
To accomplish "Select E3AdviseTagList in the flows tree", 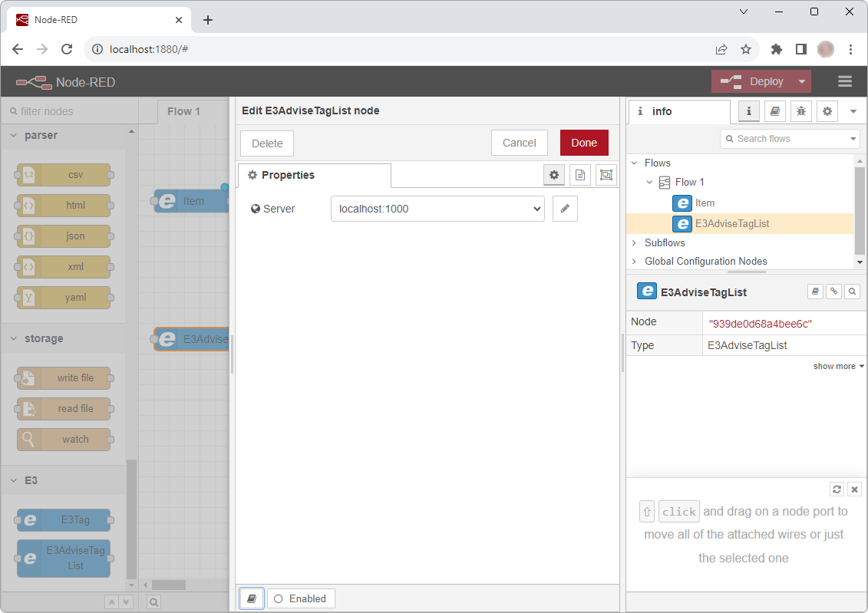I will click(x=731, y=224).
